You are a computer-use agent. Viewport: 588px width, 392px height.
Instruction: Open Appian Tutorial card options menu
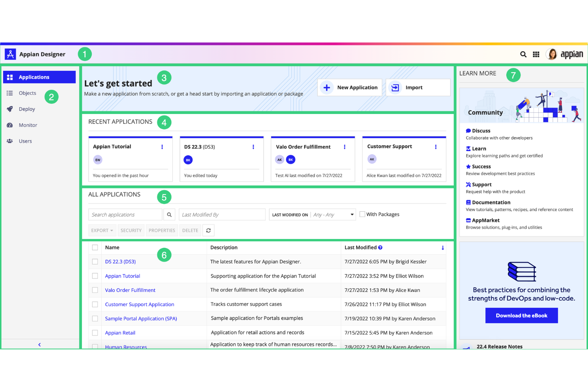(x=162, y=147)
